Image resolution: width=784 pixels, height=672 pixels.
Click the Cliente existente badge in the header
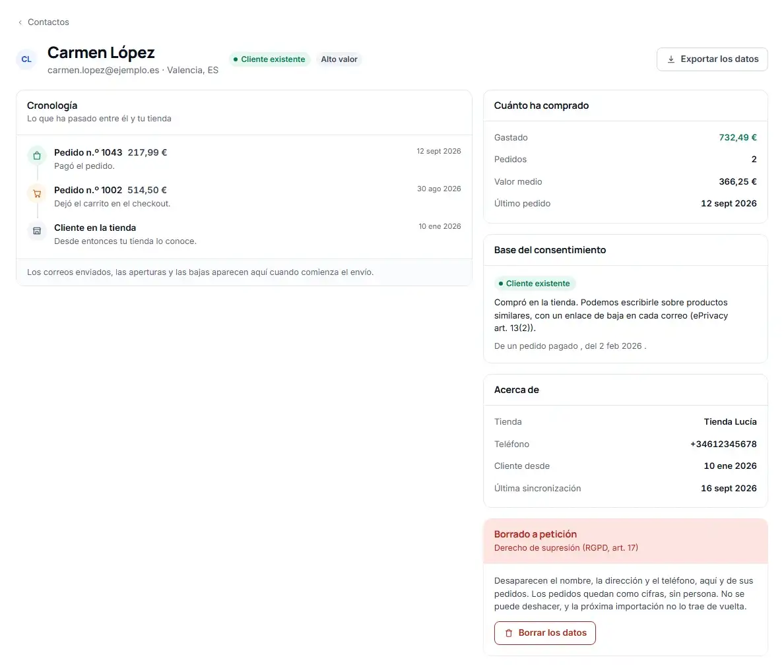[x=269, y=59]
